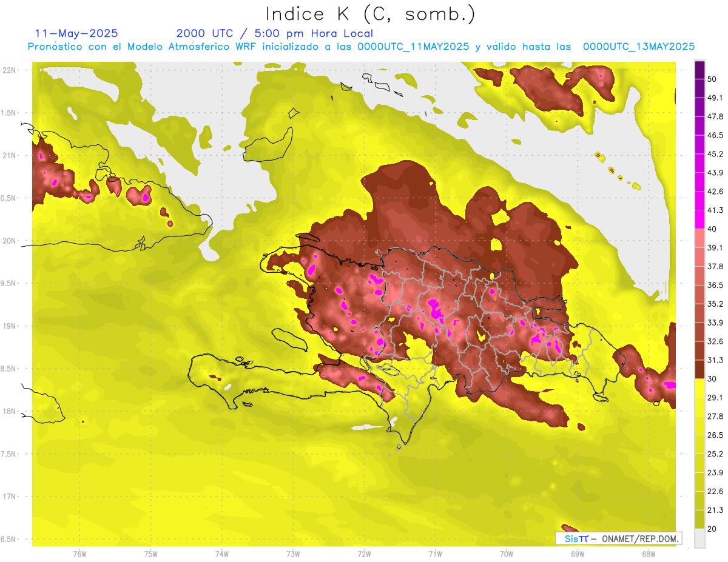This screenshot has height=562, width=728.
Task: Click the legend value '50'
Action: (x=713, y=79)
